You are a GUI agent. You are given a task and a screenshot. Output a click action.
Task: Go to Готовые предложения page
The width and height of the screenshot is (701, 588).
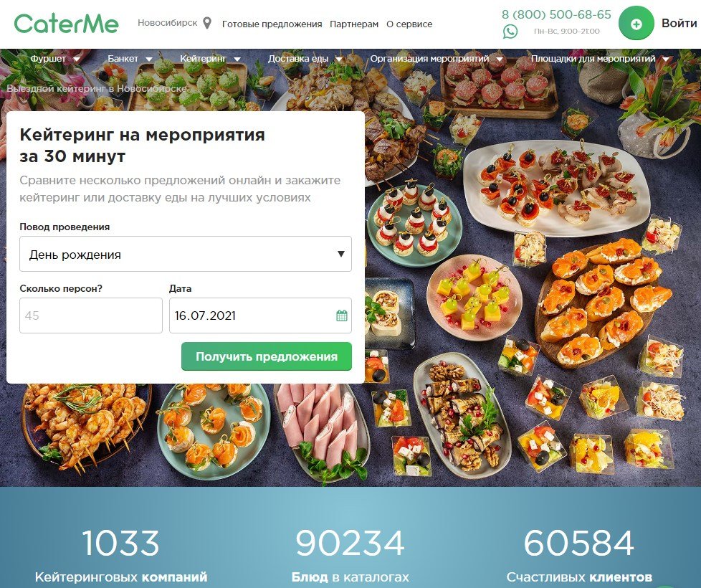point(272,24)
